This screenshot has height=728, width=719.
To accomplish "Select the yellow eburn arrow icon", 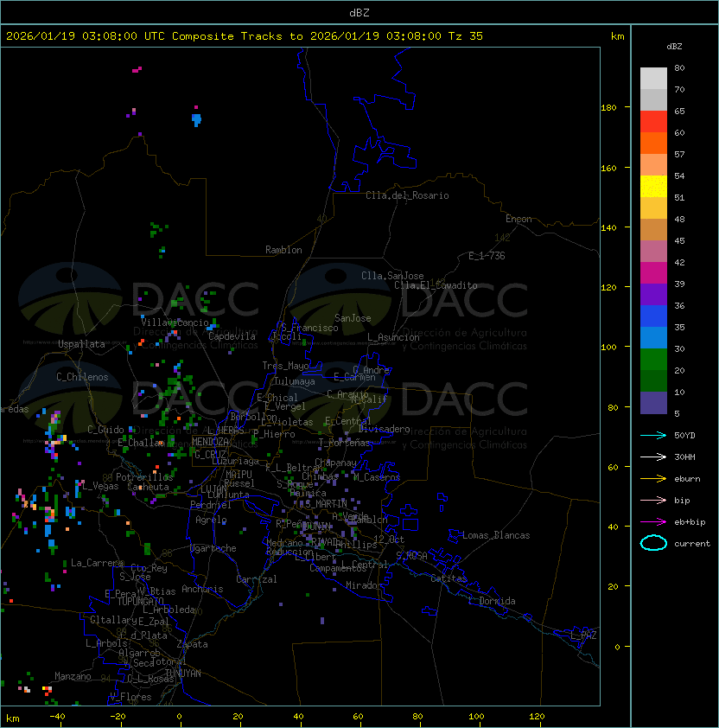I will (654, 478).
